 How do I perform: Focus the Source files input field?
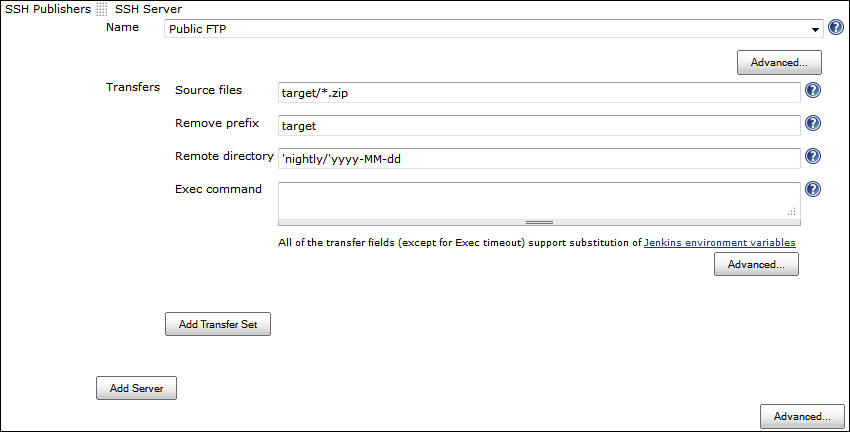[539, 92]
